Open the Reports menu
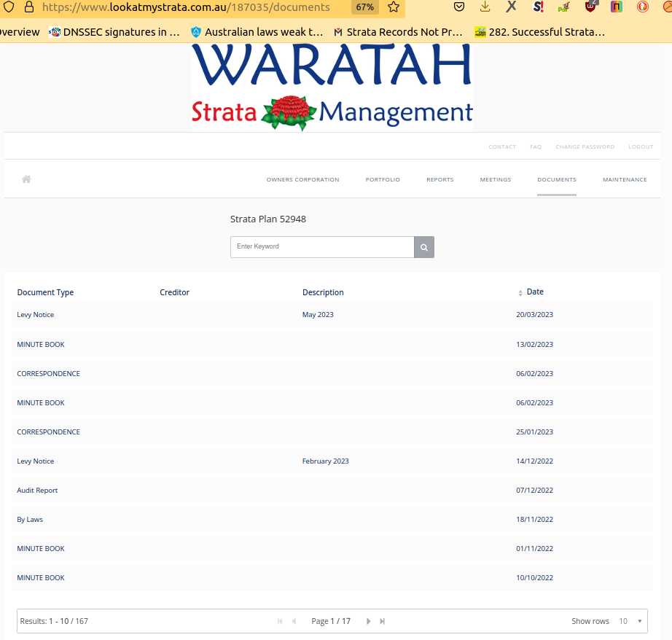The height and width of the screenshot is (640, 672). click(x=439, y=179)
